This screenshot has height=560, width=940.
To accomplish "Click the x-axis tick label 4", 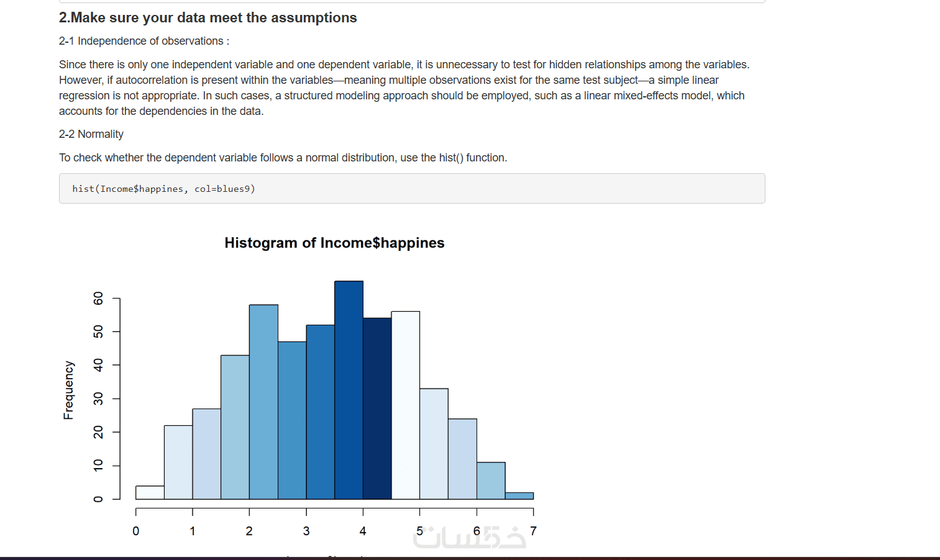I will [363, 531].
